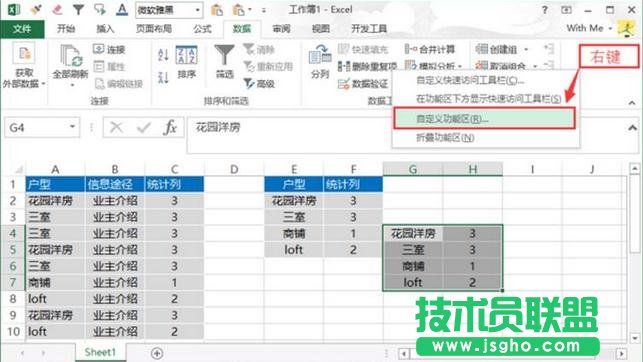Click the font color A icon in title bar

point(121,9)
